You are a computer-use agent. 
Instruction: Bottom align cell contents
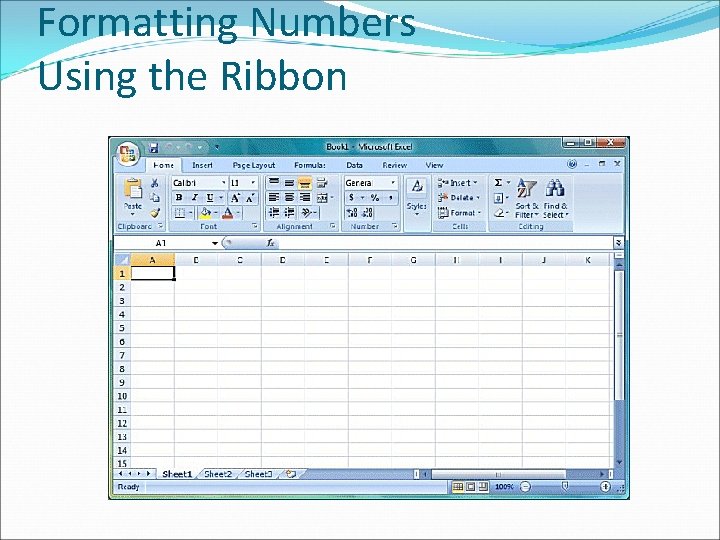pyautogui.click(x=305, y=183)
